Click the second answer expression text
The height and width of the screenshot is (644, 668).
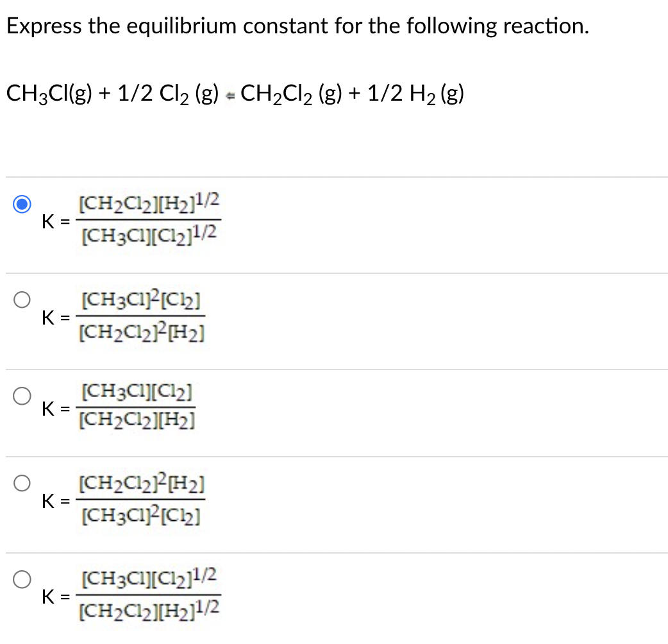click(142, 316)
